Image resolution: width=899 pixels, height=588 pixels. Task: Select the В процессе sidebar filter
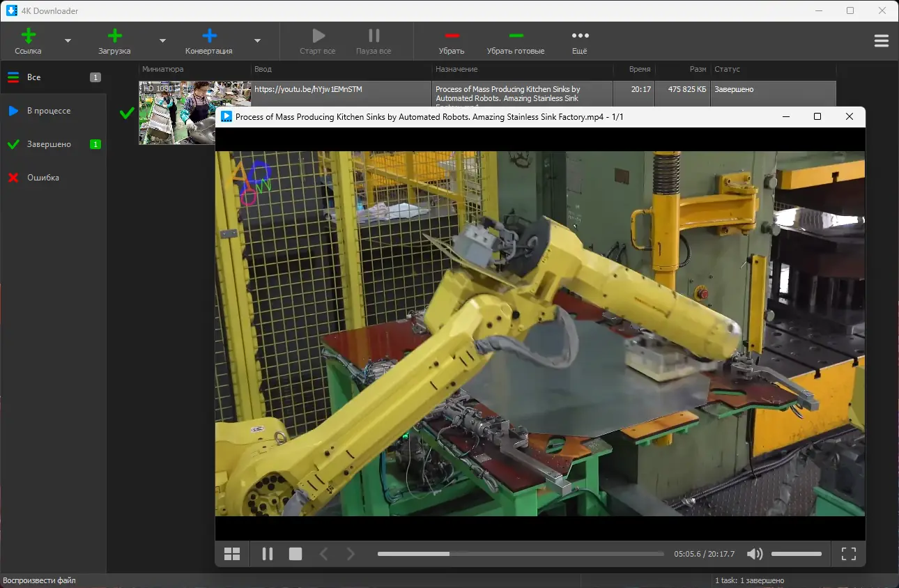coord(49,111)
